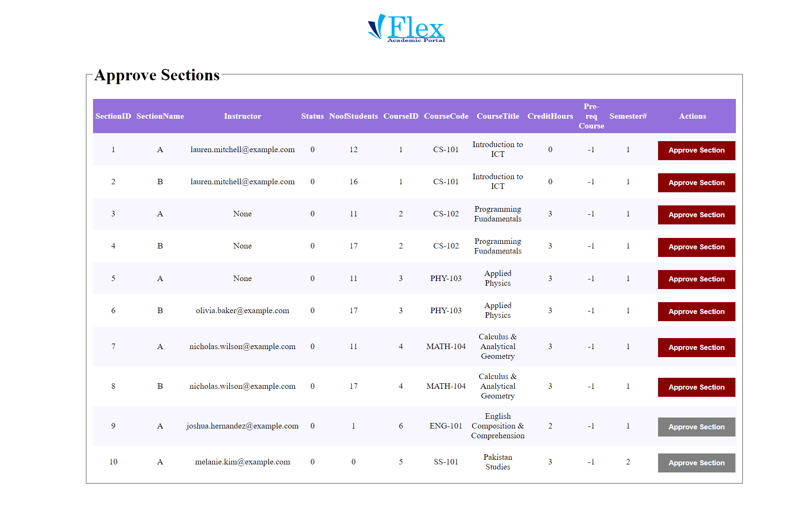Image resolution: width=812 pixels, height=505 pixels.
Task: Approve Section 5 of Applied Physics
Action: [696, 279]
